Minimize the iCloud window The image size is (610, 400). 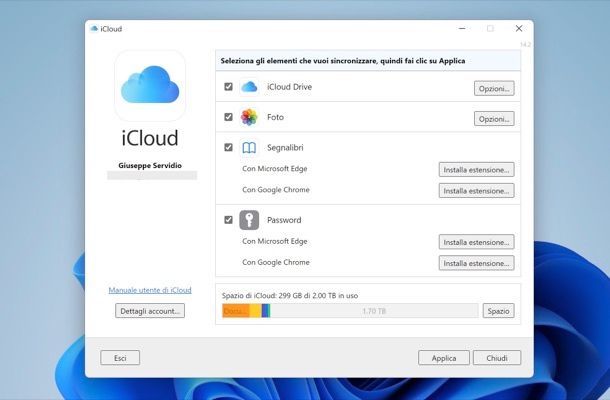point(462,28)
